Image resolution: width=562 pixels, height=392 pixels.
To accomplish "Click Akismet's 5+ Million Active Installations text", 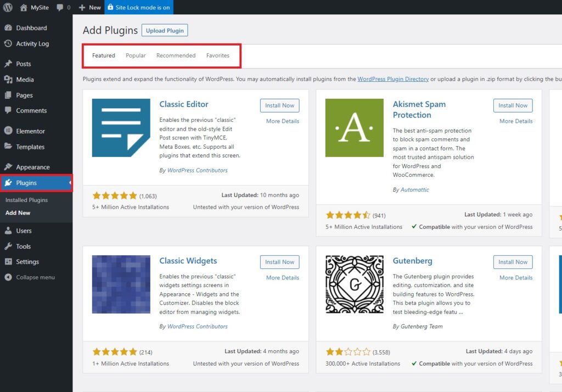I will coord(364,227).
